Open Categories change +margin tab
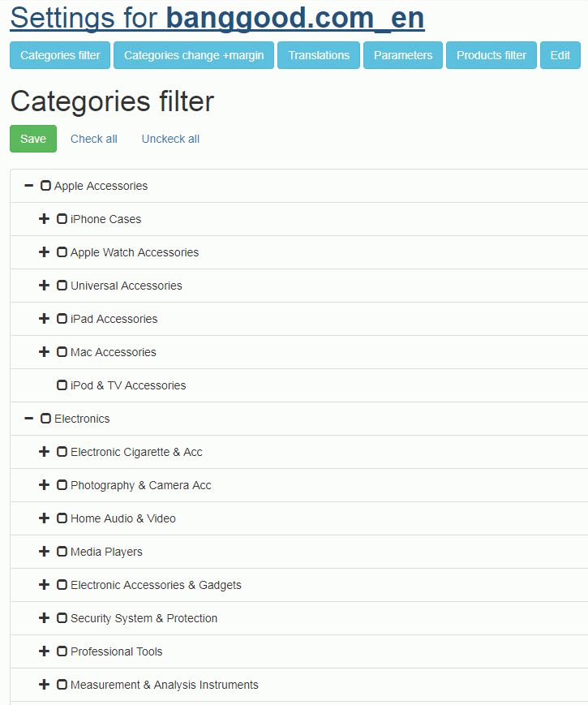This screenshot has height=705, width=588. click(x=194, y=55)
